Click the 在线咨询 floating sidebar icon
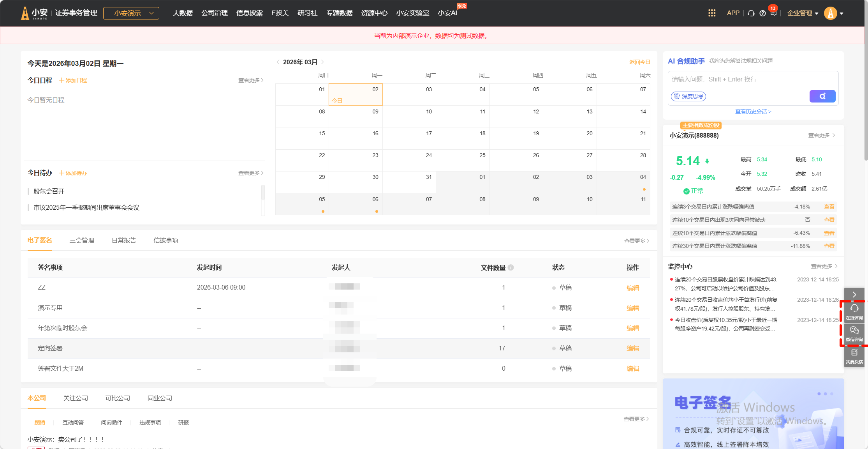This screenshot has width=868, height=449. [x=854, y=311]
